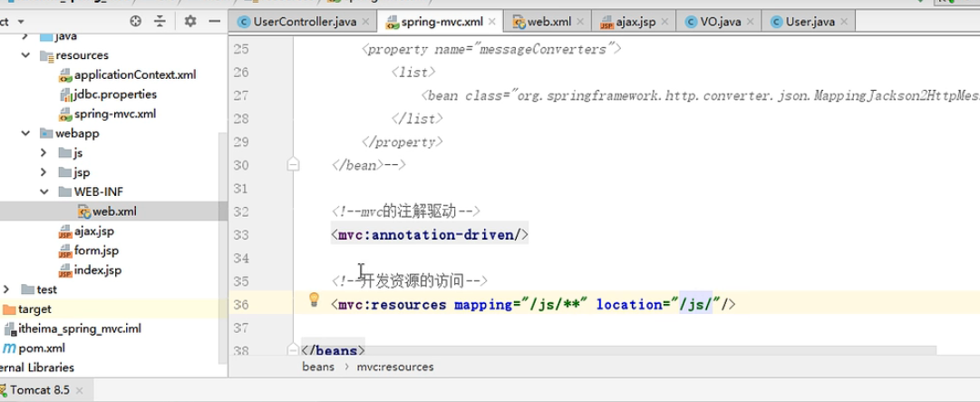The image size is (980, 402).
Task: Click the project panel vertical scrollbar
Action: coord(223,247)
